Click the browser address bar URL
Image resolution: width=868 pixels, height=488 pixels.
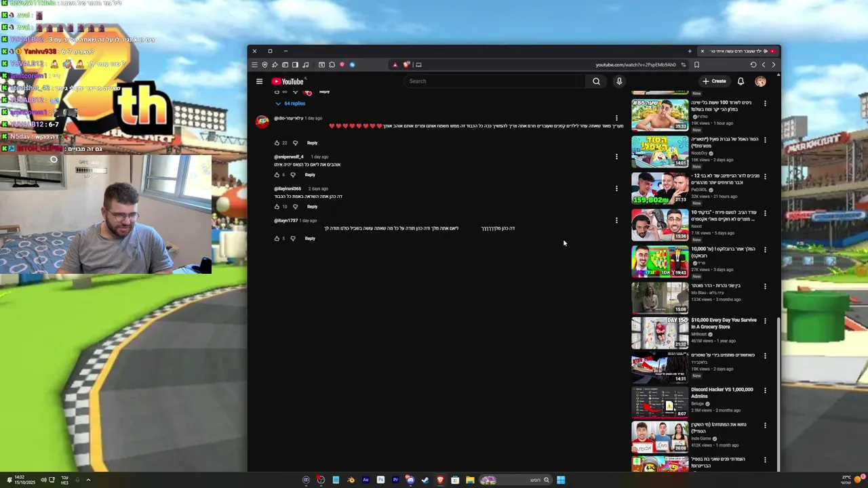[x=635, y=65]
